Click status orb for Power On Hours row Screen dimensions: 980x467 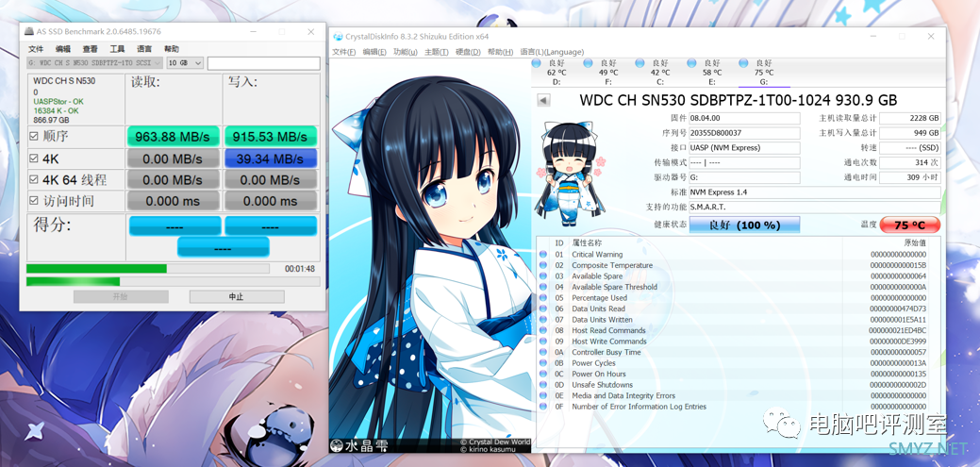point(543,374)
